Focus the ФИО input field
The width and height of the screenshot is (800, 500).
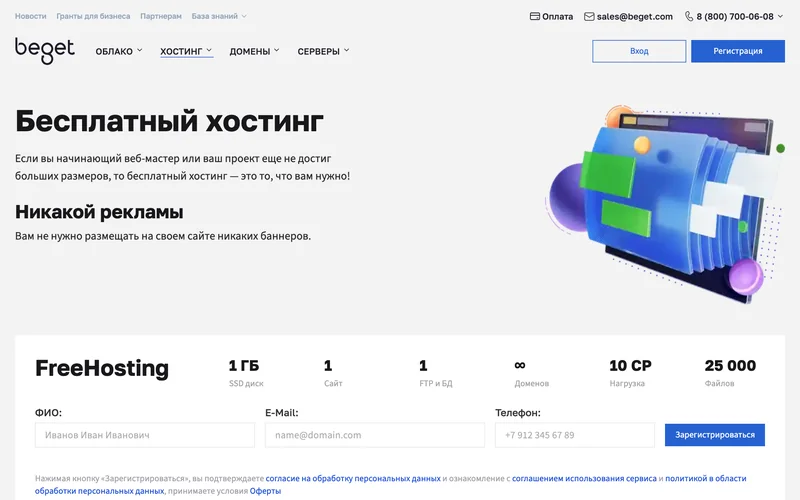coord(145,435)
